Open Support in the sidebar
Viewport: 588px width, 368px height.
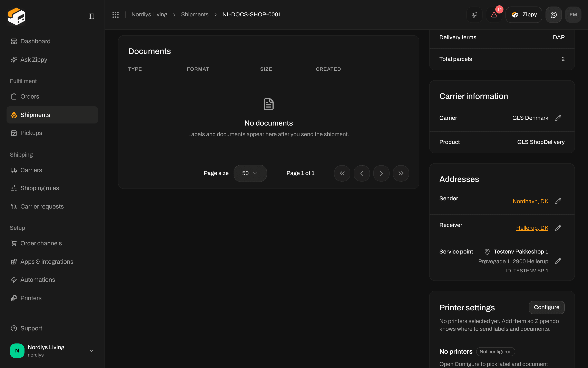tap(52, 328)
